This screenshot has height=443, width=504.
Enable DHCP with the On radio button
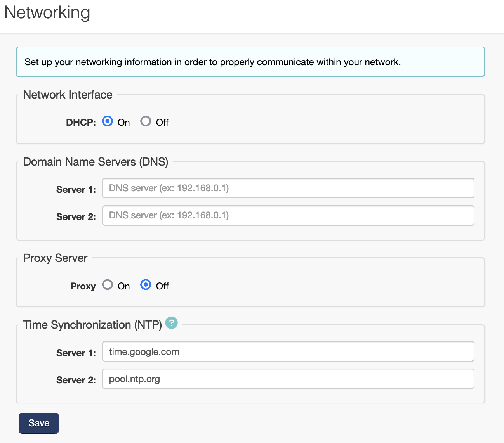108,121
